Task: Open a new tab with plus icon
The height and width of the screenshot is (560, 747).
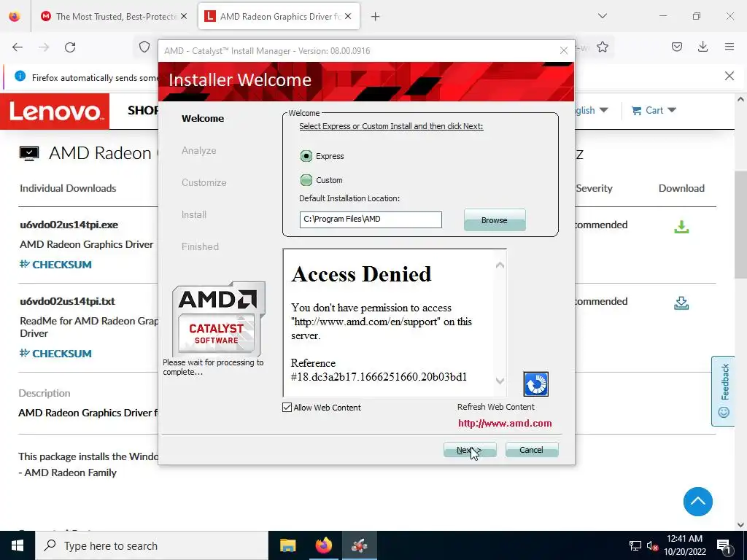Action: pos(376,17)
